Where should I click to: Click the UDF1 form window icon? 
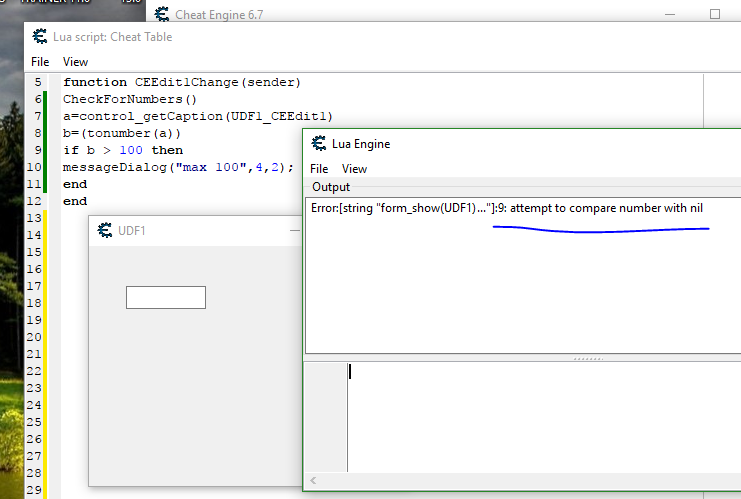coord(104,231)
